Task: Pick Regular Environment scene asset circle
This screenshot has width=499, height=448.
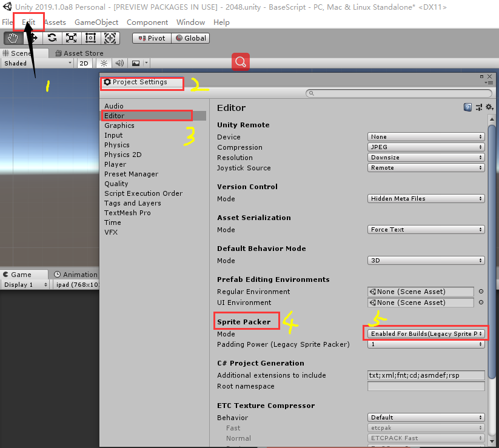Action: (x=481, y=292)
